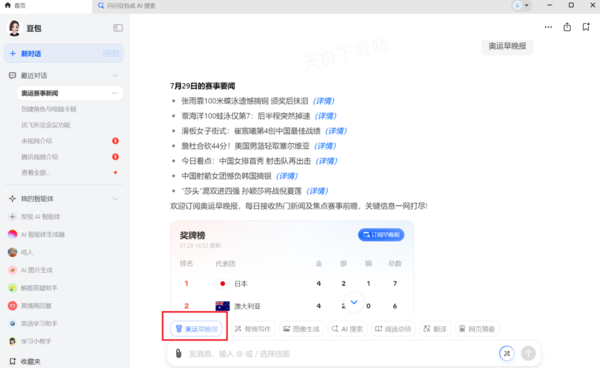This screenshot has height=368, width=600.
Task: Click the message input field
Action: click(341, 353)
